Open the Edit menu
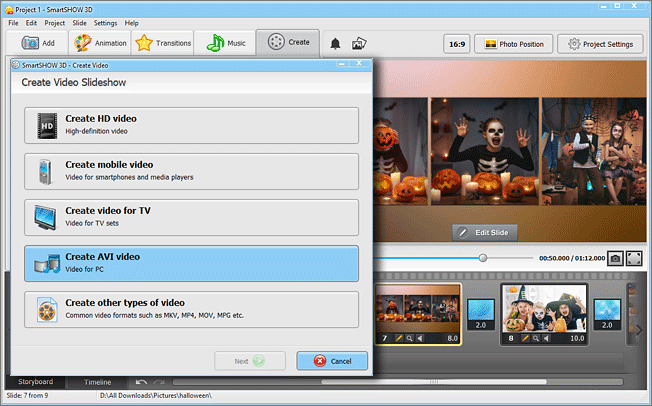Image resolution: width=652 pixels, height=406 pixels. point(31,23)
